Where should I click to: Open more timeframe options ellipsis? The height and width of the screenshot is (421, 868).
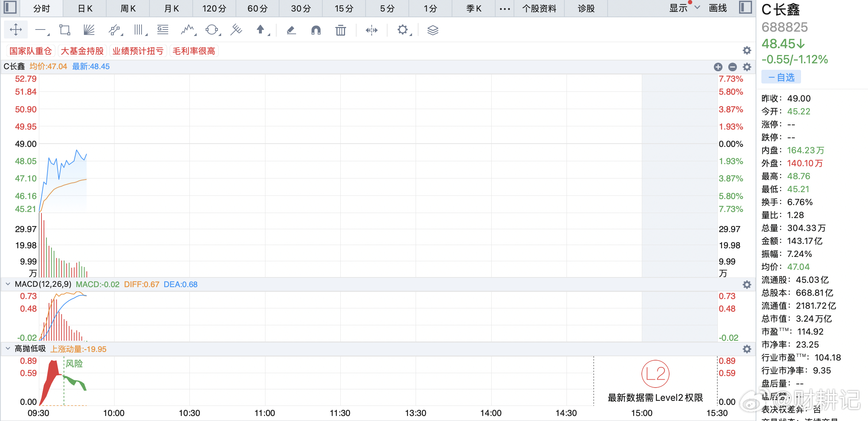tap(505, 9)
